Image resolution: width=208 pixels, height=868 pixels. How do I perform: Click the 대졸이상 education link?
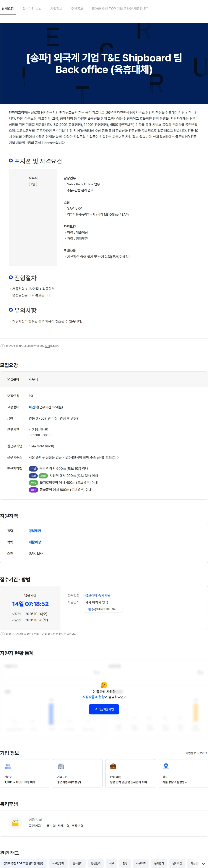[x=35, y=542]
